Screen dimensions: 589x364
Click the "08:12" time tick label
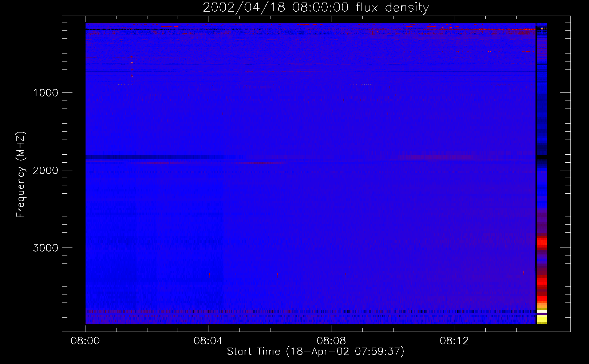click(x=454, y=341)
